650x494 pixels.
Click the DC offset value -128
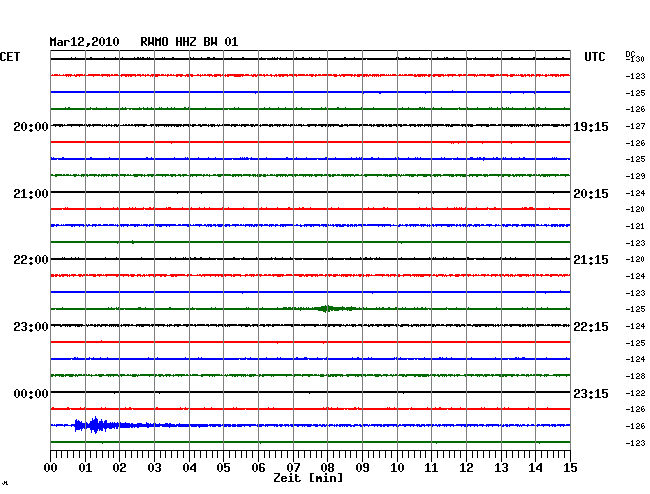click(x=635, y=376)
